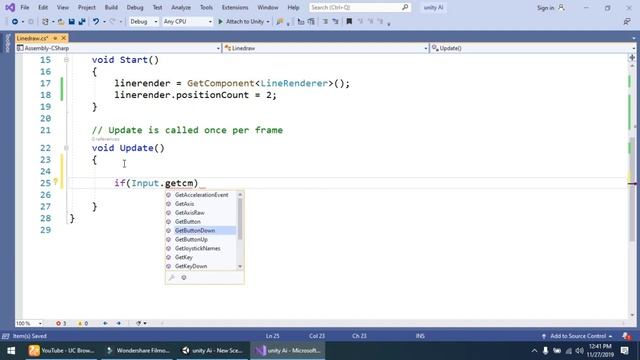Open the Help menu
The width and height of the screenshot is (640, 360).
(293, 7)
